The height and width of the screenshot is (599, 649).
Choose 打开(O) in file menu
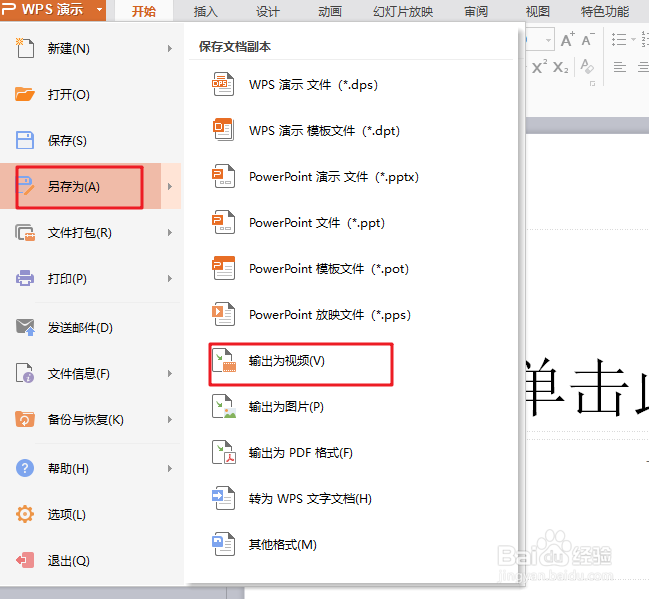coord(90,94)
